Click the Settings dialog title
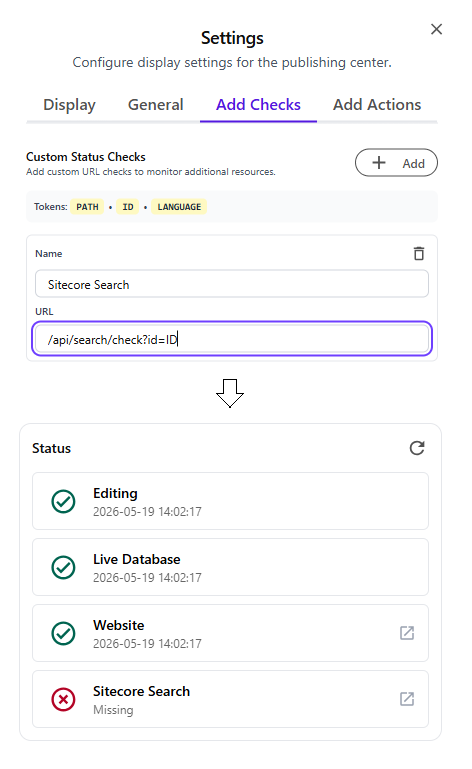 point(232,38)
